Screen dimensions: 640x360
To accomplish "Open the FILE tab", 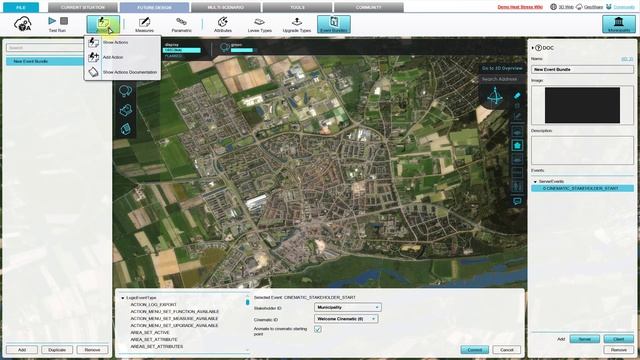I will pos(21,7).
